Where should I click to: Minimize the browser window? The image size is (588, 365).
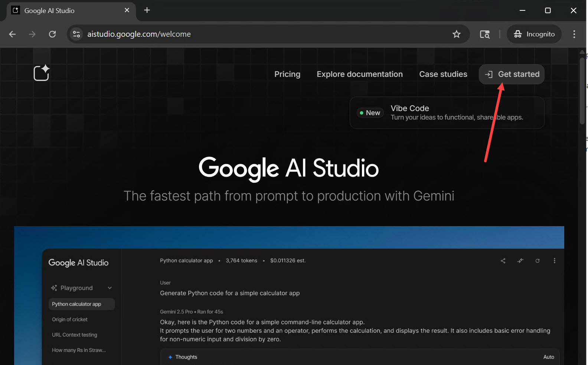[x=522, y=10]
